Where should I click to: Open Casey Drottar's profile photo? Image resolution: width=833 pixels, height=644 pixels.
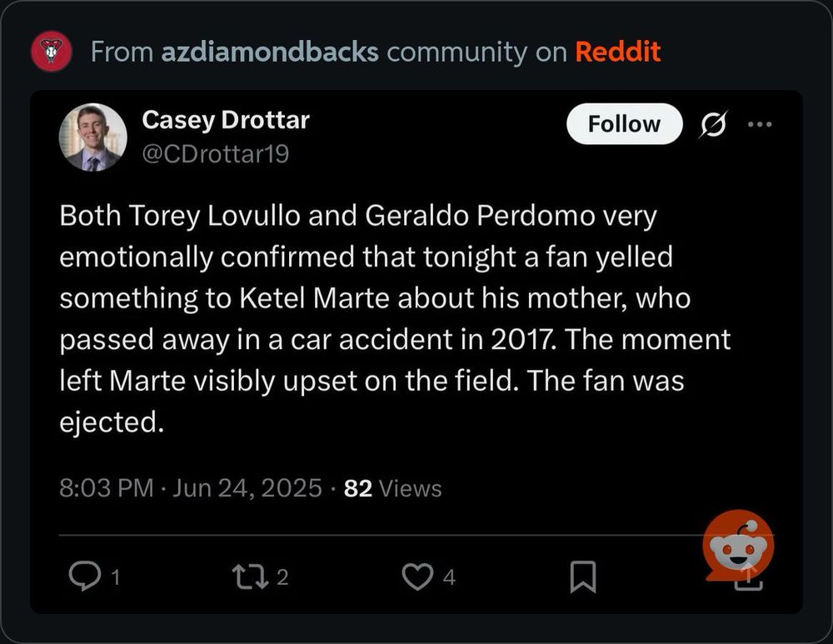(93, 137)
